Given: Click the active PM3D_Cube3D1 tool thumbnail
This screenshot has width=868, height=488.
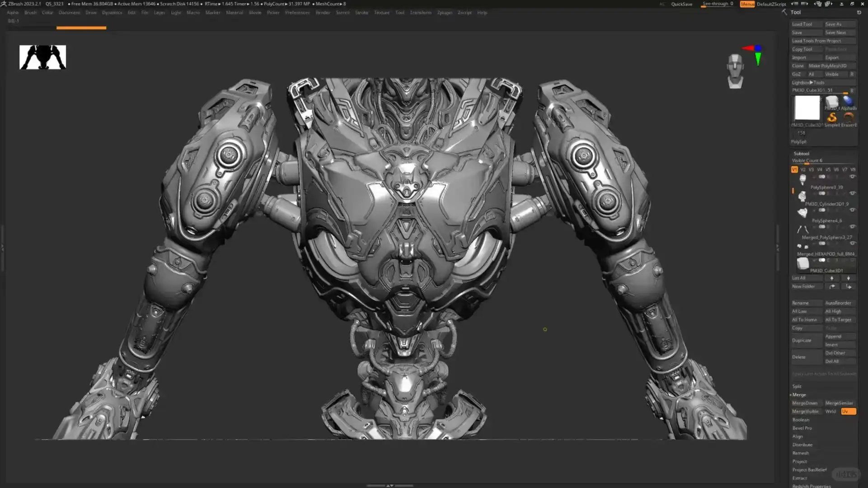Looking at the screenshot, I should 807,108.
